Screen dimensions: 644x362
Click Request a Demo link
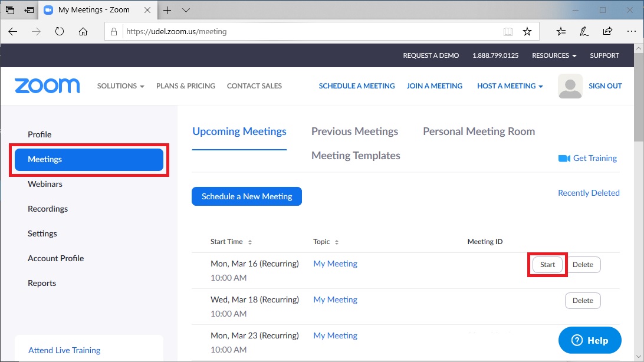coord(431,55)
